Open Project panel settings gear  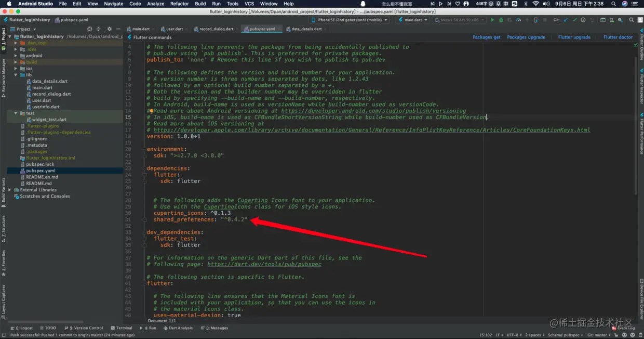(109, 29)
